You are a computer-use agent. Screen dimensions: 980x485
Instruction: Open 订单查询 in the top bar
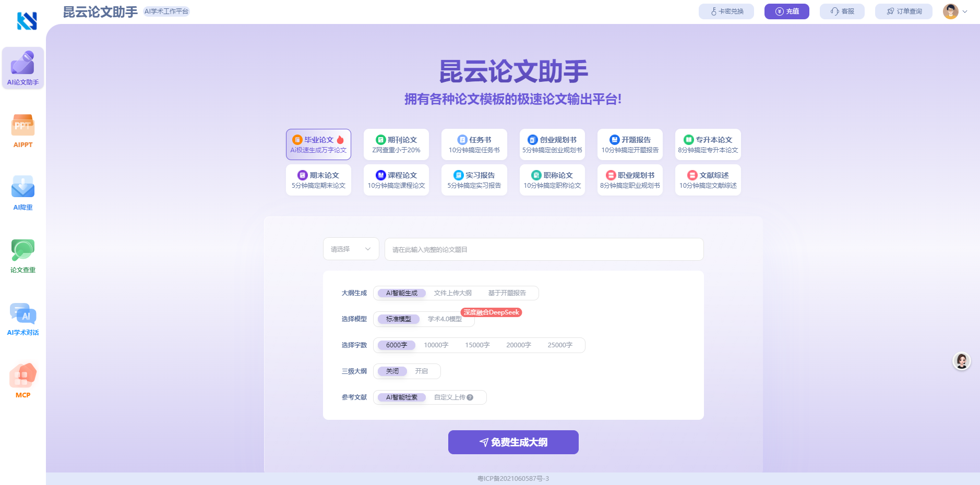coord(903,11)
